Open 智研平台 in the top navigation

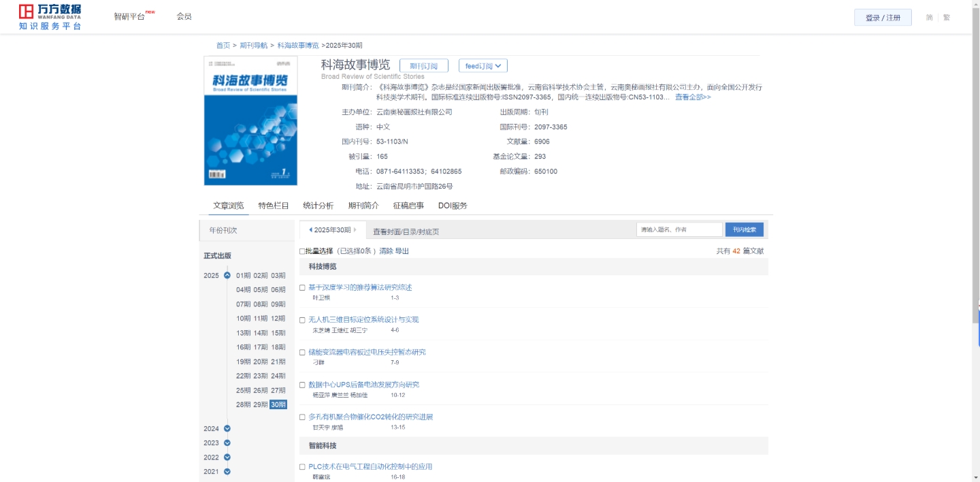tap(129, 16)
